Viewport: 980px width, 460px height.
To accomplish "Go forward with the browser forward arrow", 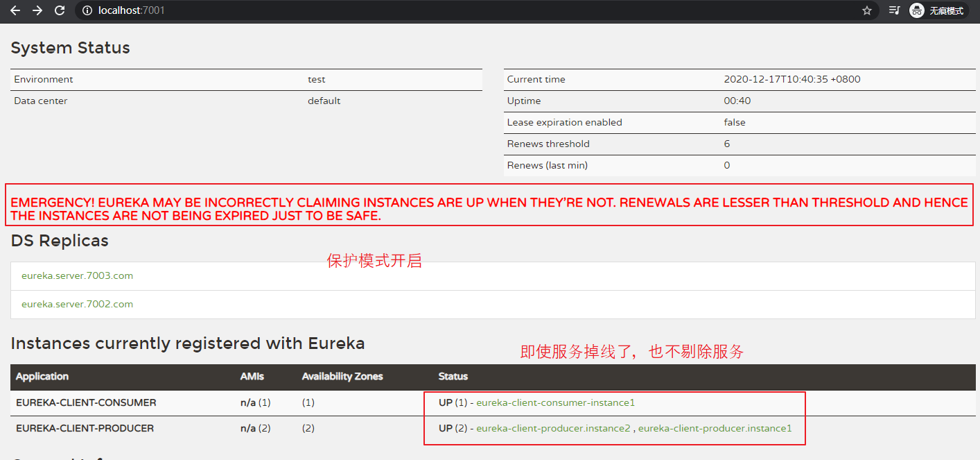I will point(37,10).
